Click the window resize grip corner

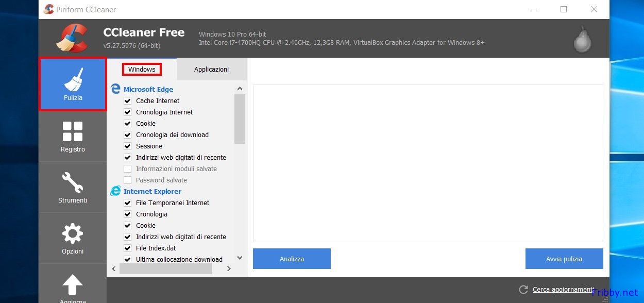(605, 299)
